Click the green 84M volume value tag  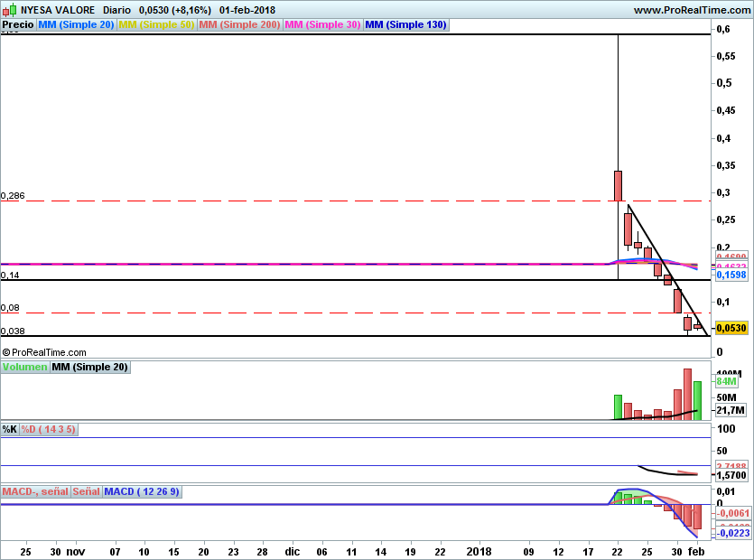click(x=727, y=382)
